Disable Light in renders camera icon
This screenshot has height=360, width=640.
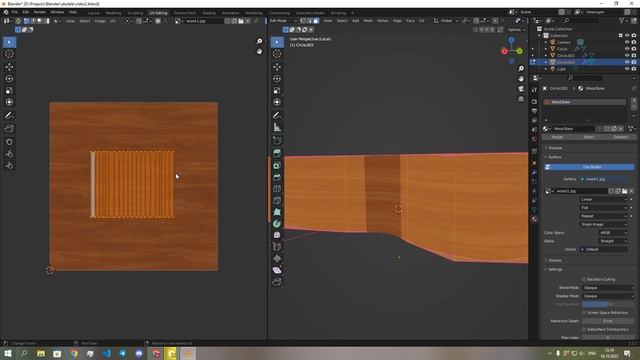[x=634, y=69]
